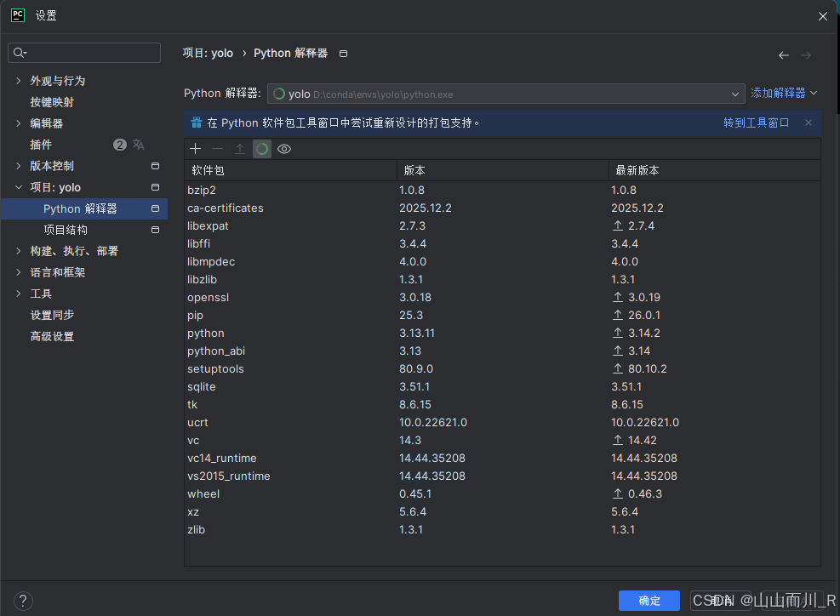Close the settings dialog
The image size is (840, 616).
[x=823, y=16]
